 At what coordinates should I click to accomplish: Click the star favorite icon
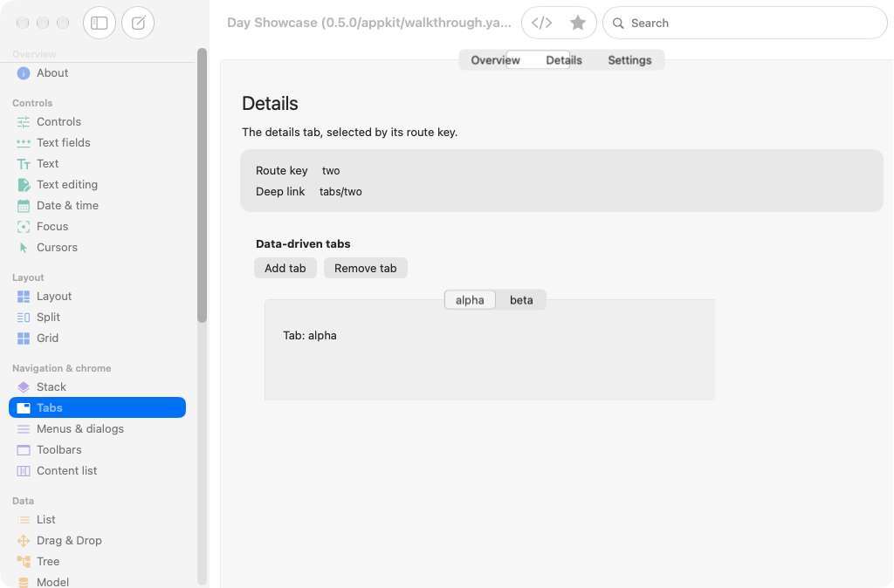[578, 23]
